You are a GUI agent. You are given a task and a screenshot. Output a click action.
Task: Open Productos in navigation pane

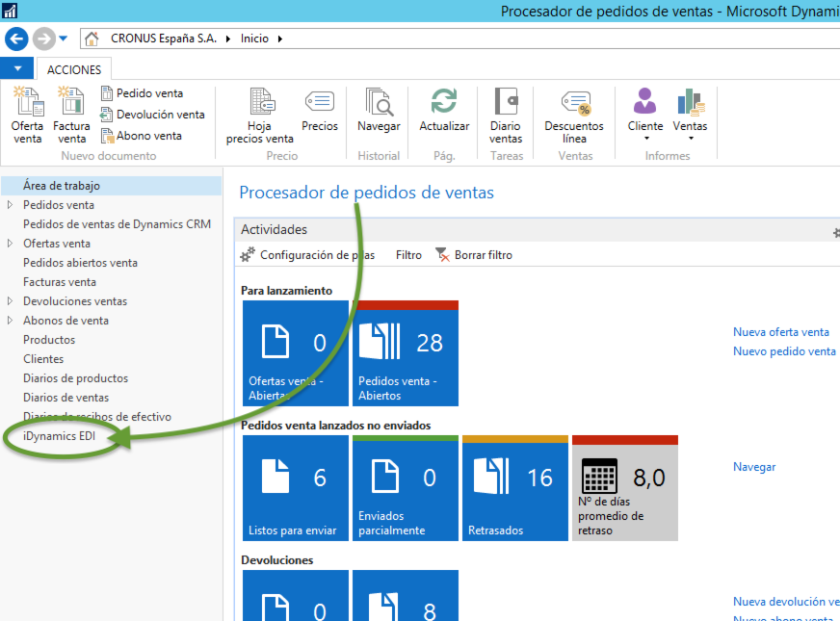coord(49,340)
